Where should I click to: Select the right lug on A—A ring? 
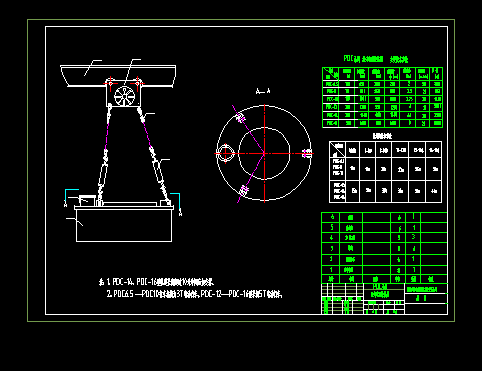point(307,153)
